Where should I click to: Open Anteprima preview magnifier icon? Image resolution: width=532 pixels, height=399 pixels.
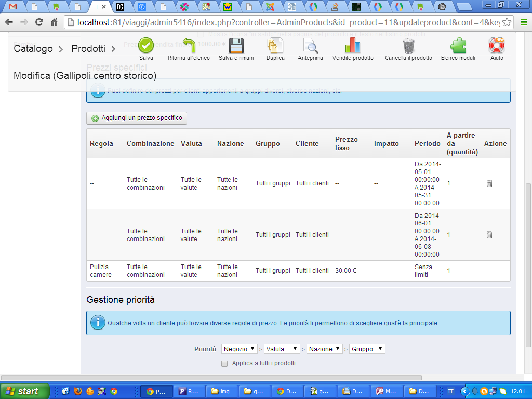coord(311,46)
